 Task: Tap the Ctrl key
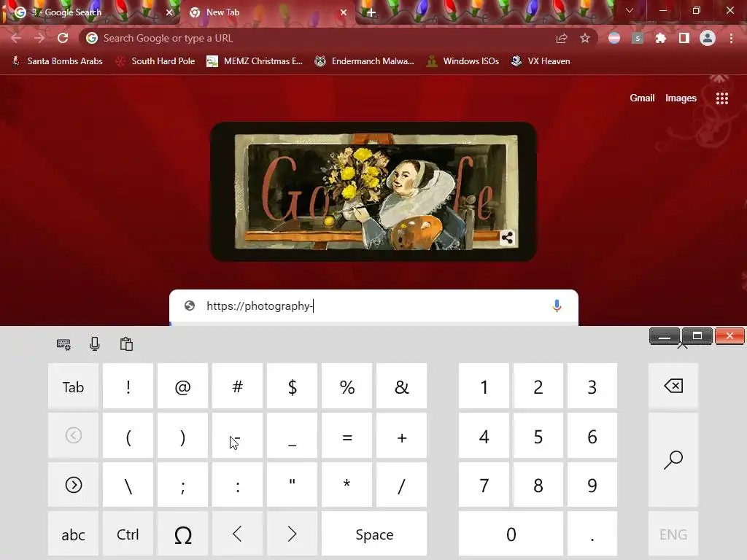coord(128,534)
